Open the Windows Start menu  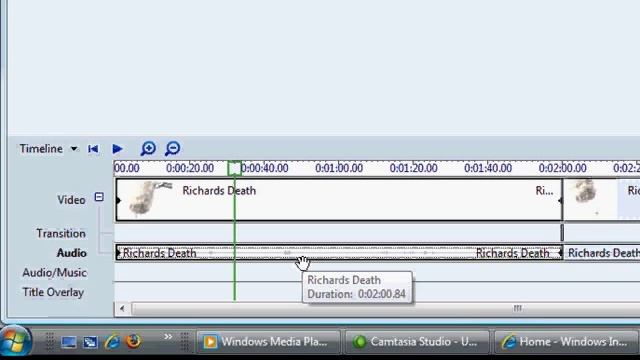coord(15,341)
